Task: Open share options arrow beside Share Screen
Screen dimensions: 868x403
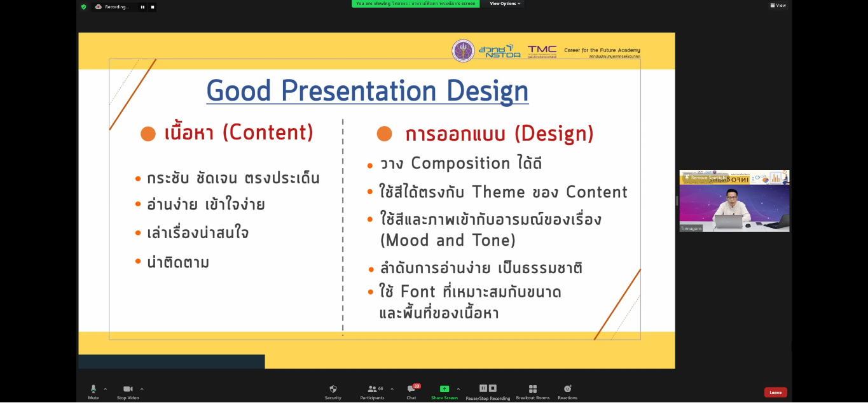Action: (458, 389)
